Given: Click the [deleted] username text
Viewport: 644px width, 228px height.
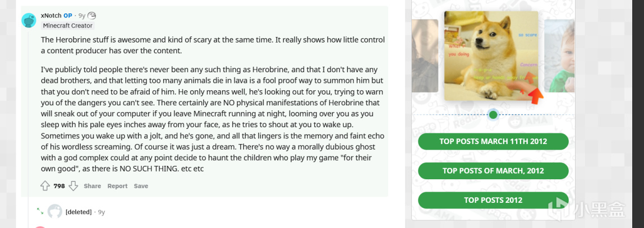Looking at the screenshot, I should point(79,212).
